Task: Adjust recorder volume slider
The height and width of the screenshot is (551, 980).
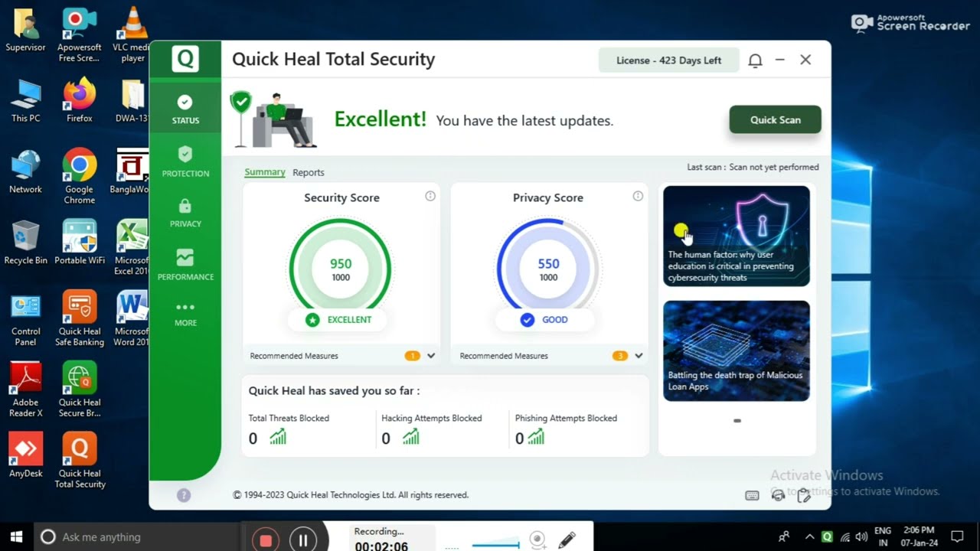Action: (x=496, y=545)
